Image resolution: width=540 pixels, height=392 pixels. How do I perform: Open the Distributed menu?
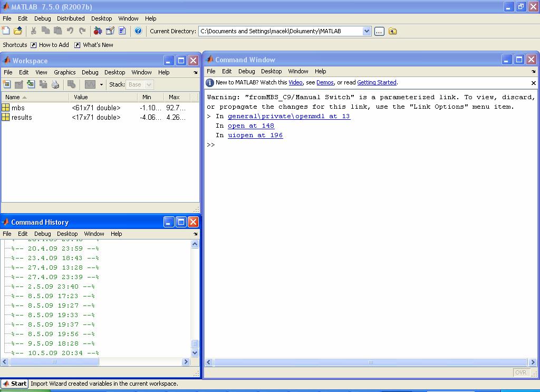[71, 18]
